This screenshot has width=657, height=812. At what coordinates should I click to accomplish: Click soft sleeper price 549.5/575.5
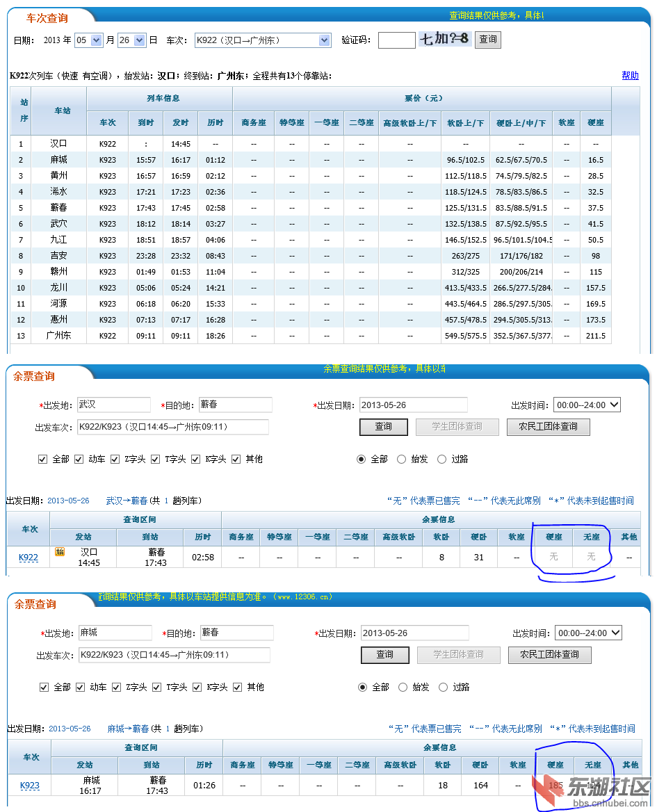pos(465,336)
